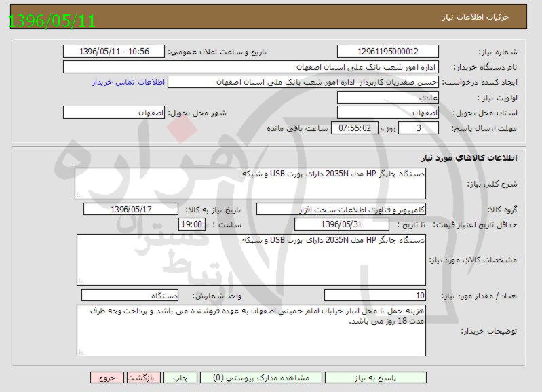Select the announcement date field '1396/05/11 - 10:56'
This screenshot has width=542, height=392.
(x=114, y=52)
